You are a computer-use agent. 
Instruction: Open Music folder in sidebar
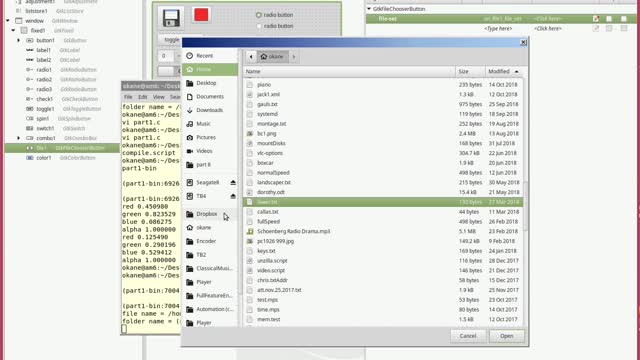click(209, 124)
